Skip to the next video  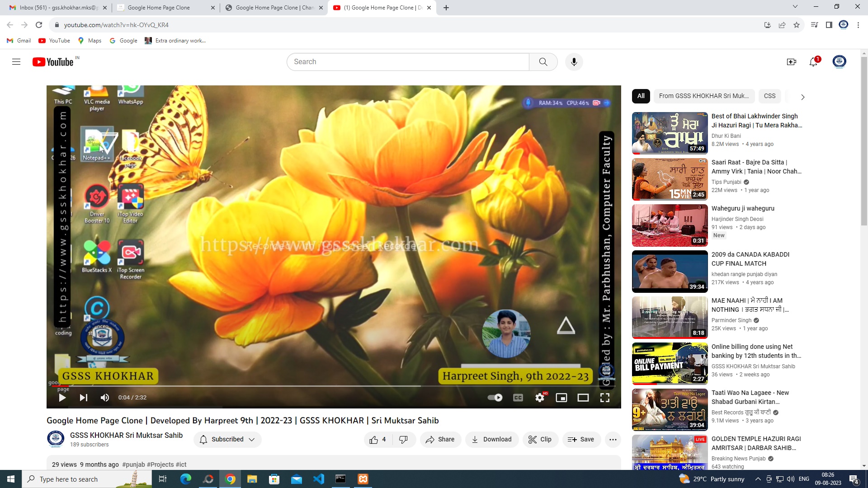click(84, 398)
